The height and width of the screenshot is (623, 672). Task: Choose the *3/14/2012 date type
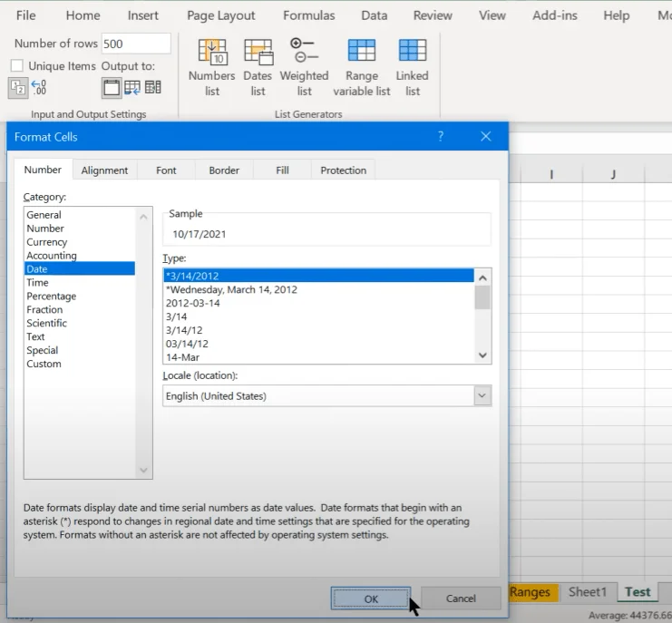point(319,276)
